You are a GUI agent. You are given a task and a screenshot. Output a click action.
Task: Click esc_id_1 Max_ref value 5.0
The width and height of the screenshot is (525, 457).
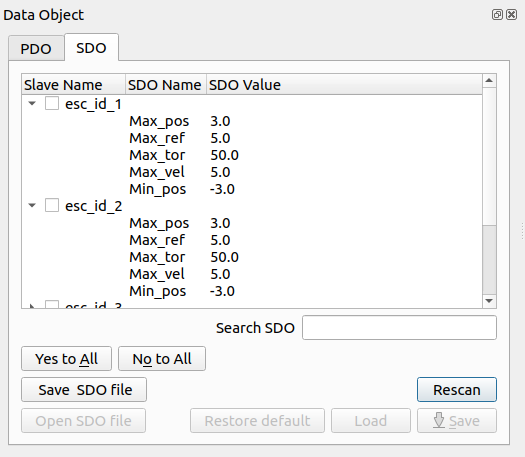220,138
